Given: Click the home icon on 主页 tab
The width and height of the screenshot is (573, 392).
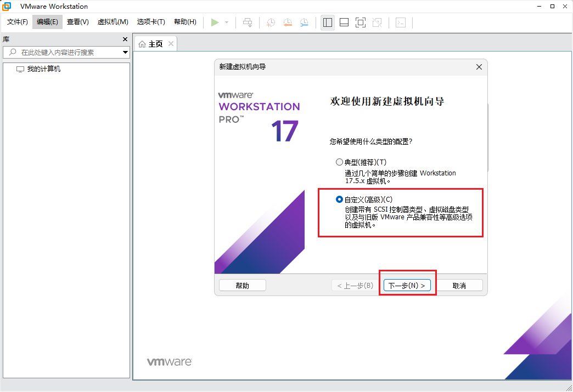Looking at the screenshot, I should 142,44.
